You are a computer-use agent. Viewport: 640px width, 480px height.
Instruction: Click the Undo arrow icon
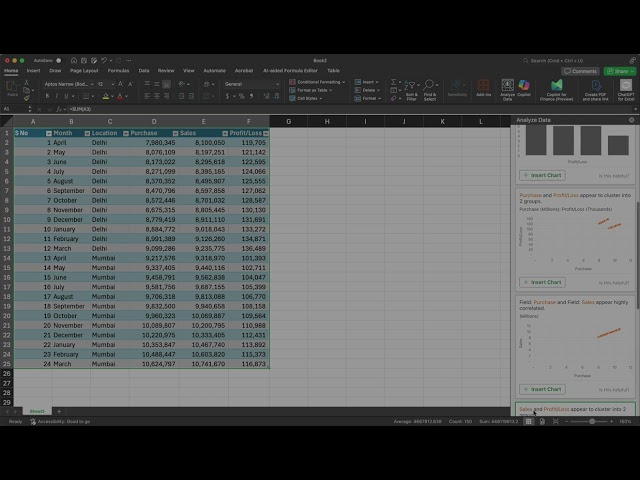click(x=104, y=60)
